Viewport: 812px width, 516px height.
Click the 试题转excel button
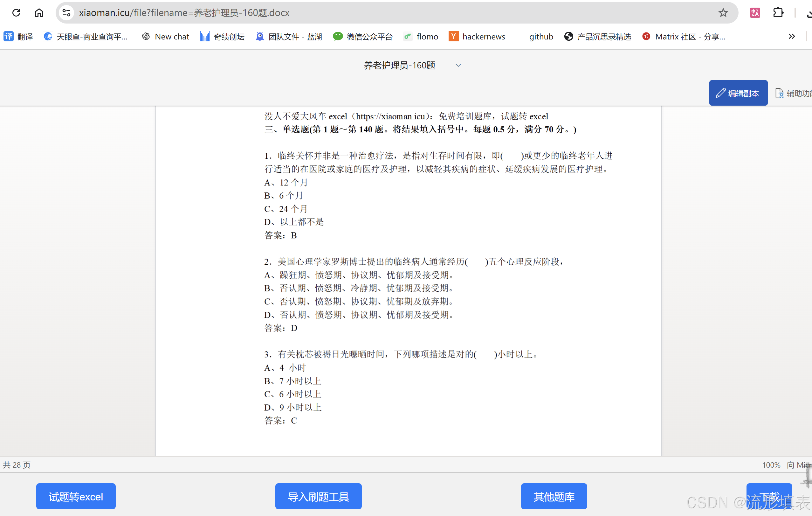point(76,496)
